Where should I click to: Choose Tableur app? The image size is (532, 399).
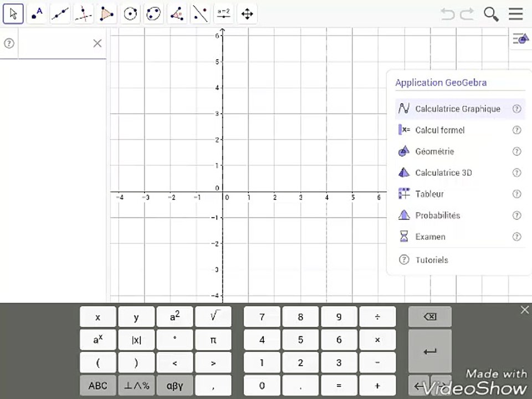tap(460, 194)
